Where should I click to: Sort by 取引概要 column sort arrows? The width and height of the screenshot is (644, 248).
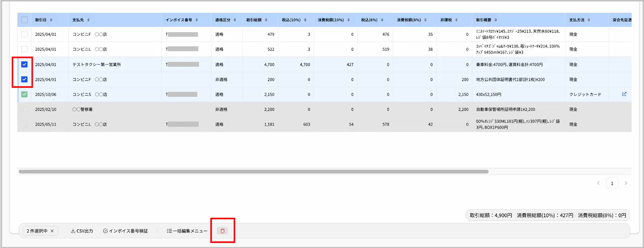pyautogui.click(x=496, y=20)
